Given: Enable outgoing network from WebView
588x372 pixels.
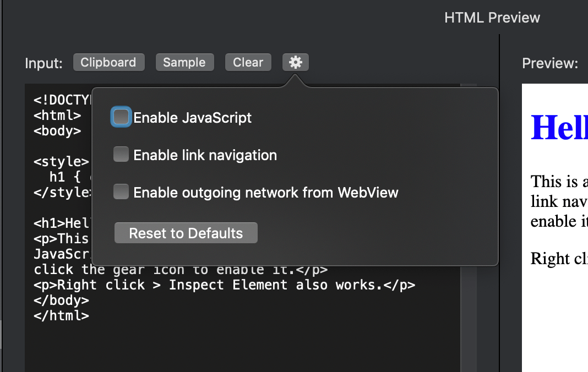Looking at the screenshot, I should point(121,192).
